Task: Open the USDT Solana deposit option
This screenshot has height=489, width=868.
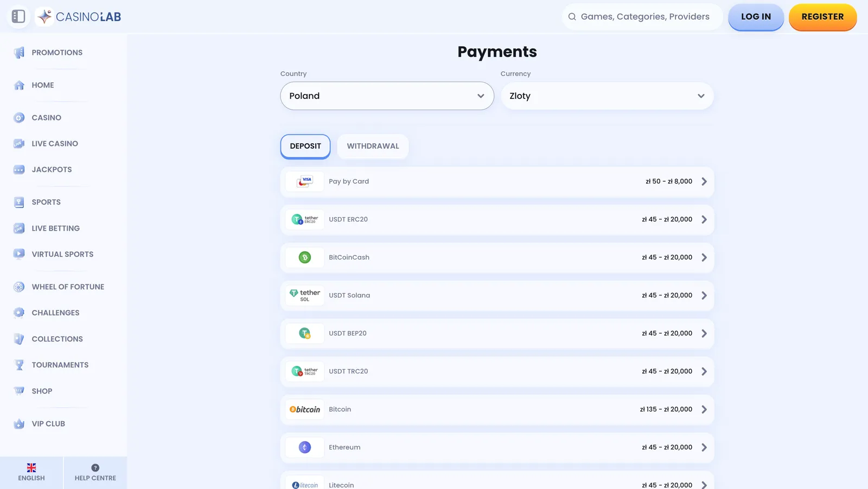Action: coord(497,296)
